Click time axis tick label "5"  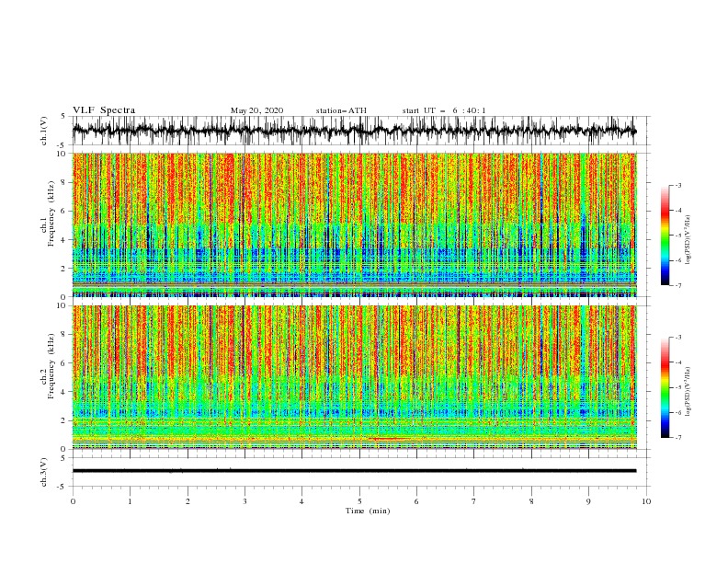click(359, 501)
